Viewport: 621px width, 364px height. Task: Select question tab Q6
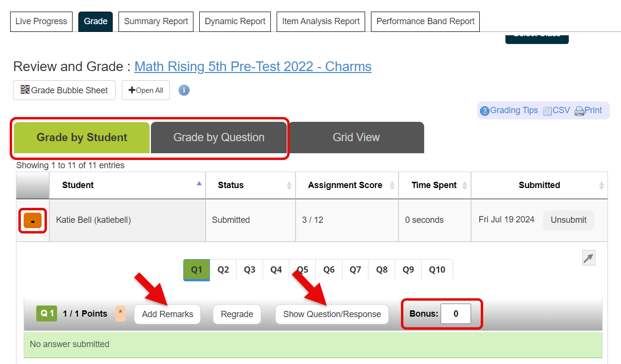tap(329, 270)
